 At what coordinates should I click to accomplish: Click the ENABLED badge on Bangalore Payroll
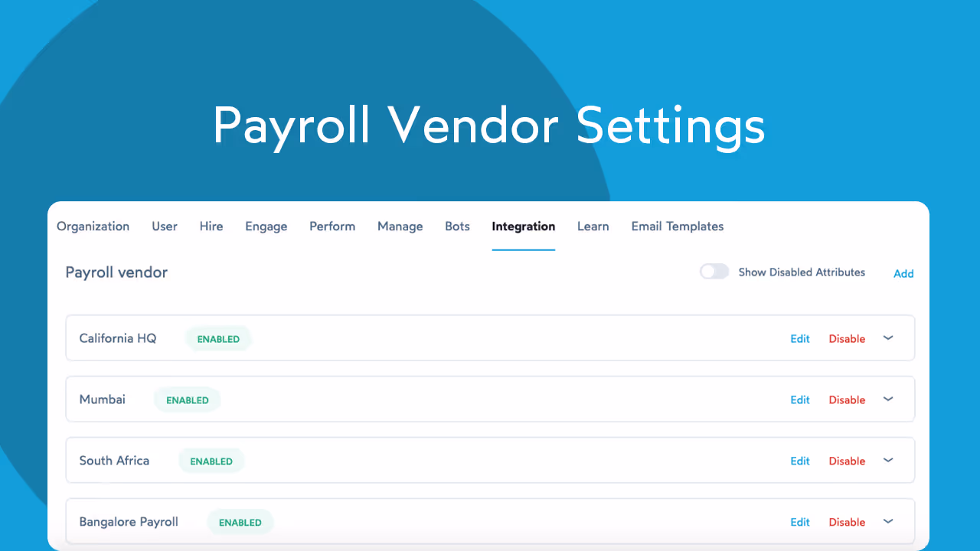pyautogui.click(x=240, y=522)
